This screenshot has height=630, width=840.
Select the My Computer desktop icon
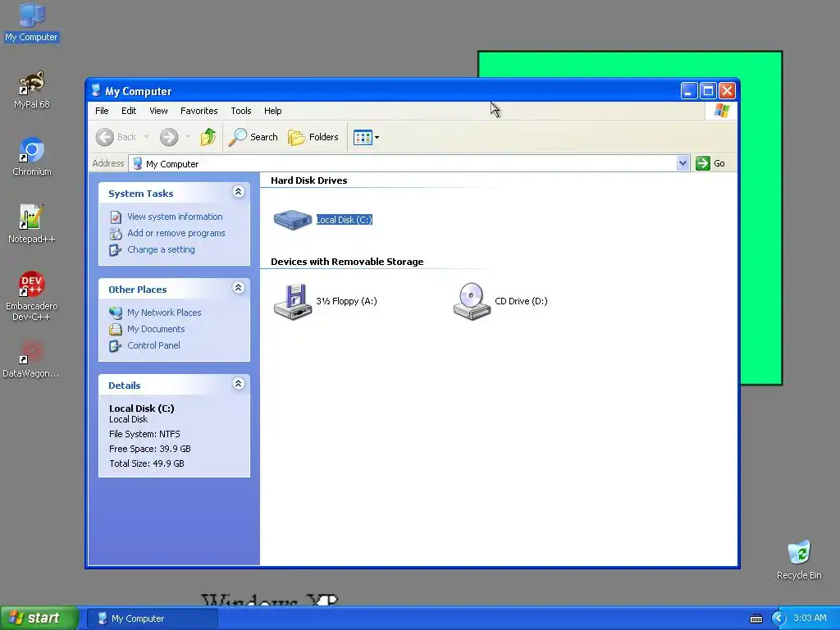click(32, 23)
